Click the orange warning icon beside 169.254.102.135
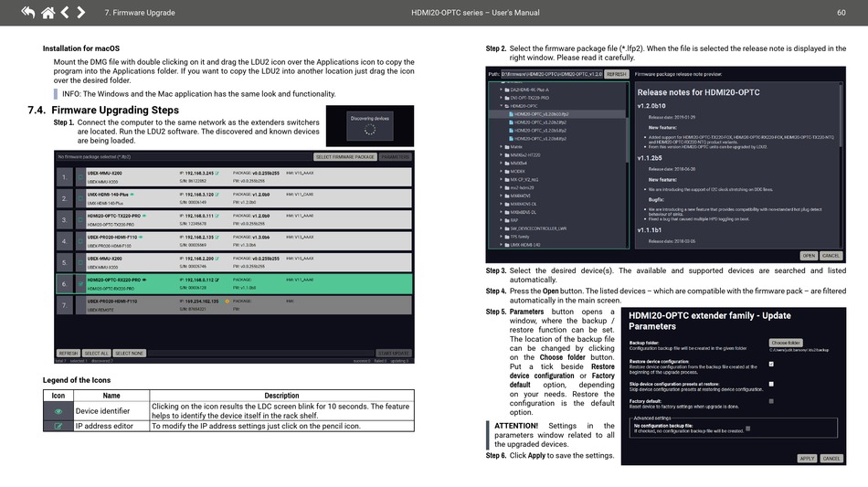 click(x=227, y=302)
